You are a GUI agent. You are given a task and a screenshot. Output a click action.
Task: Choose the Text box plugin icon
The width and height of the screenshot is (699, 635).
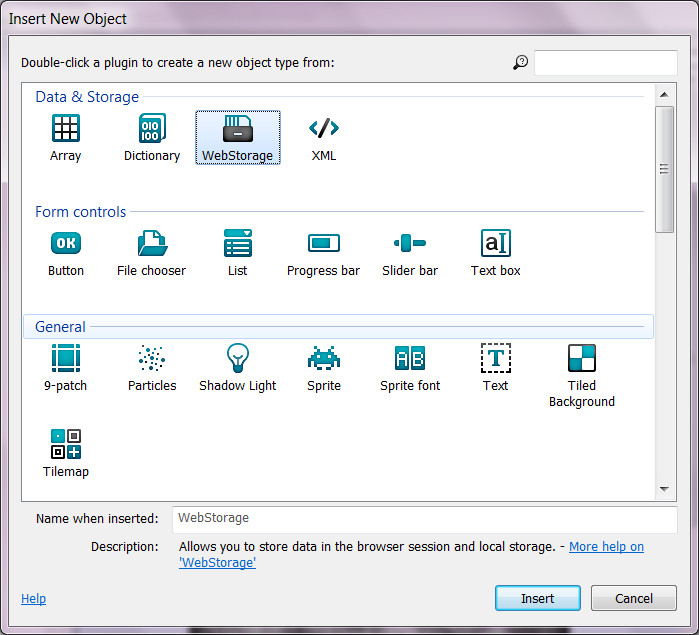[x=496, y=244]
